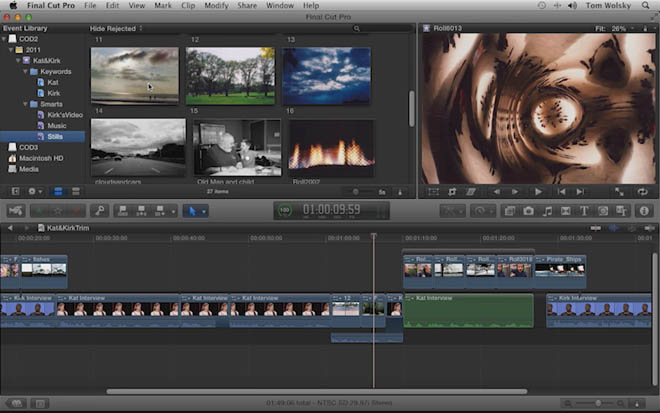
Task: Open the Clip menu
Action: click(188, 5)
